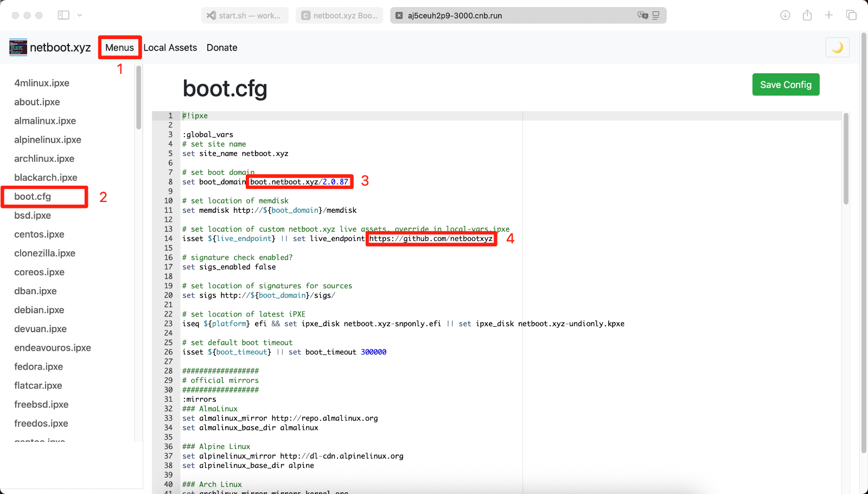Screen dimensions: 868x494
Task: Open a new tab with plus icon
Action: pos(829,15)
